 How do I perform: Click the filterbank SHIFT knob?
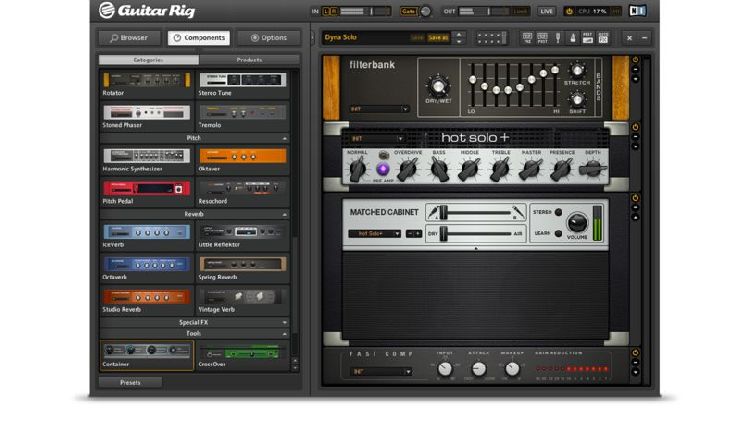pos(577,99)
